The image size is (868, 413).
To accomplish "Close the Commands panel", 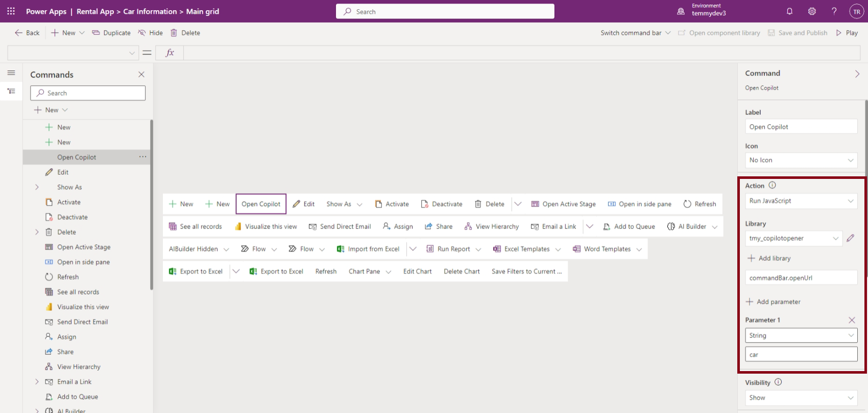I will [x=141, y=75].
